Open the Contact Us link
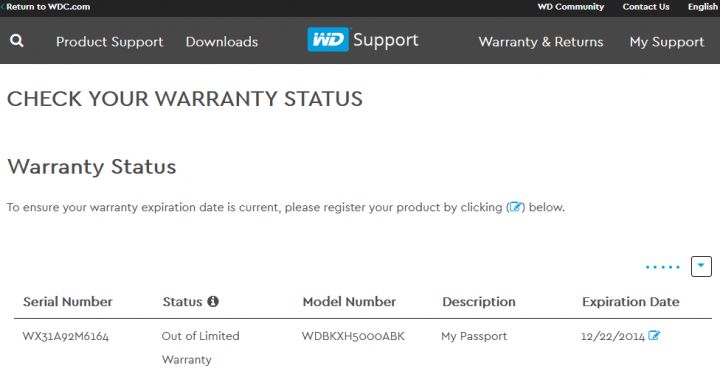 646,7
